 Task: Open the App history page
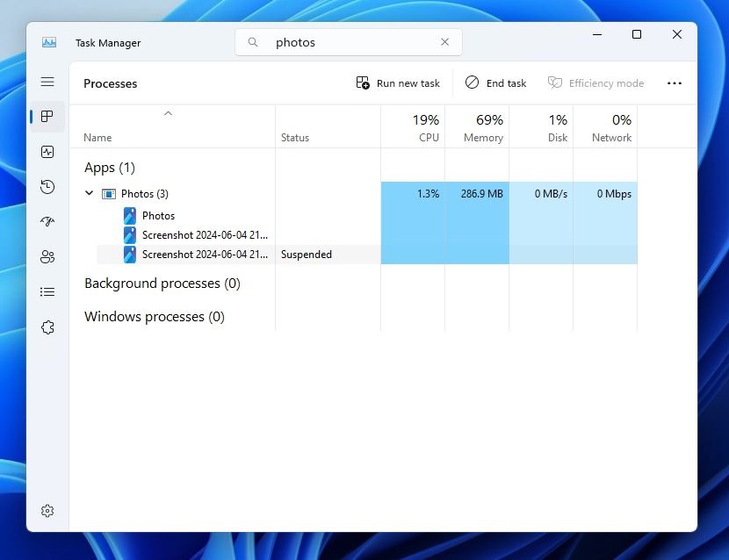[x=47, y=187]
